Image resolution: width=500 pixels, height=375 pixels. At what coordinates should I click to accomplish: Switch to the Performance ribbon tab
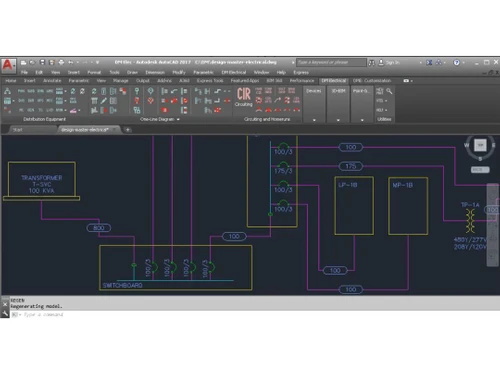[x=302, y=81]
